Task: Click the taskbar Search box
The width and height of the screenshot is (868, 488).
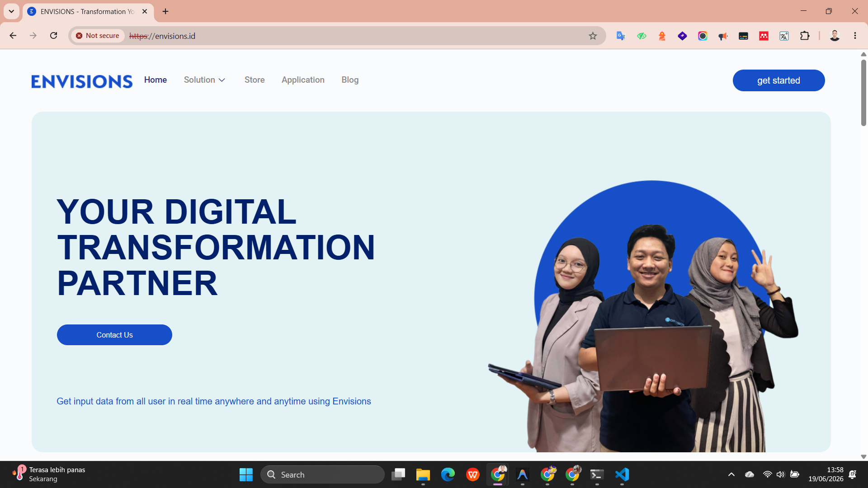Action: (x=322, y=474)
